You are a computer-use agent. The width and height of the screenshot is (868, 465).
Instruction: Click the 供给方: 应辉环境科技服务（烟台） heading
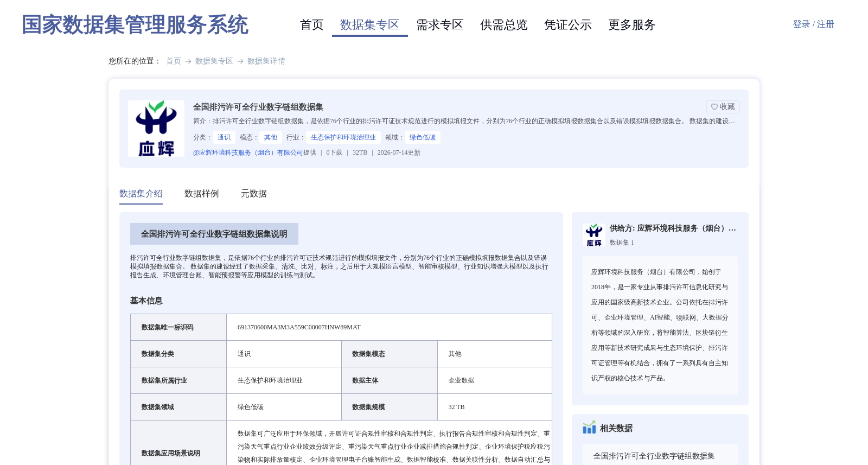pos(673,228)
